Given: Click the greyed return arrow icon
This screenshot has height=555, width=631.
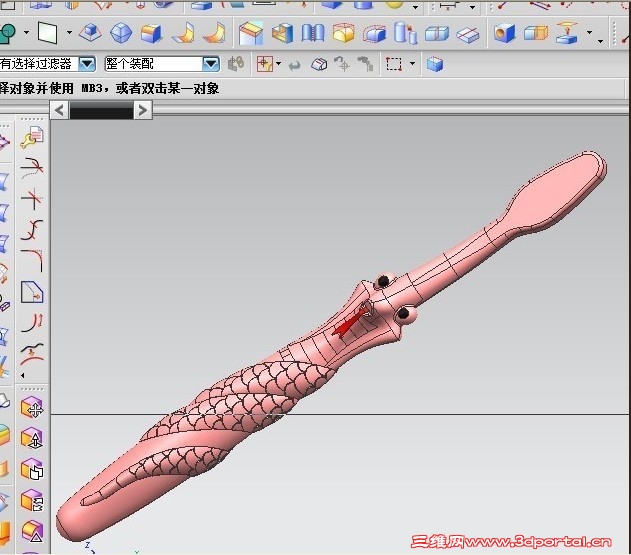Looking at the screenshot, I should 295,64.
